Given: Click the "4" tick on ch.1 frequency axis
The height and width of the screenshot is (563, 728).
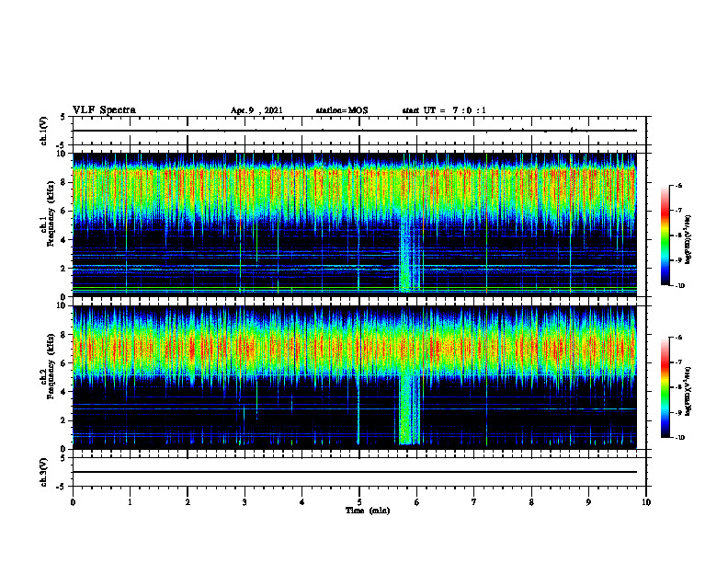Looking at the screenshot, I should (64, 240).
